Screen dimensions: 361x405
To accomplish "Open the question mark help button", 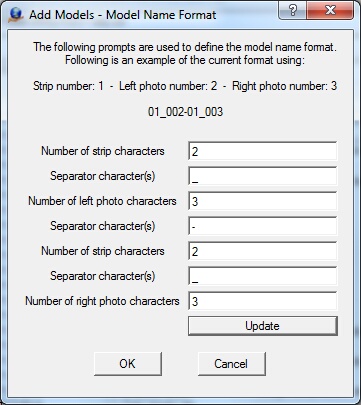I will (x=292, y=11).
